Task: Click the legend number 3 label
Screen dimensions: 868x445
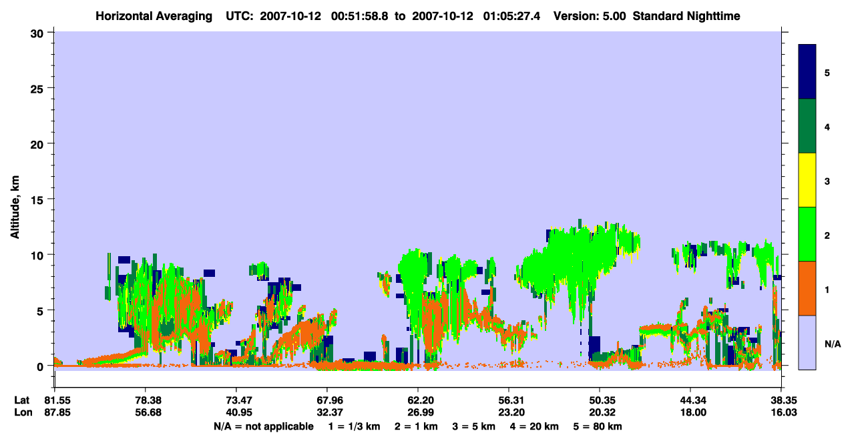Action: click(827, 181)
